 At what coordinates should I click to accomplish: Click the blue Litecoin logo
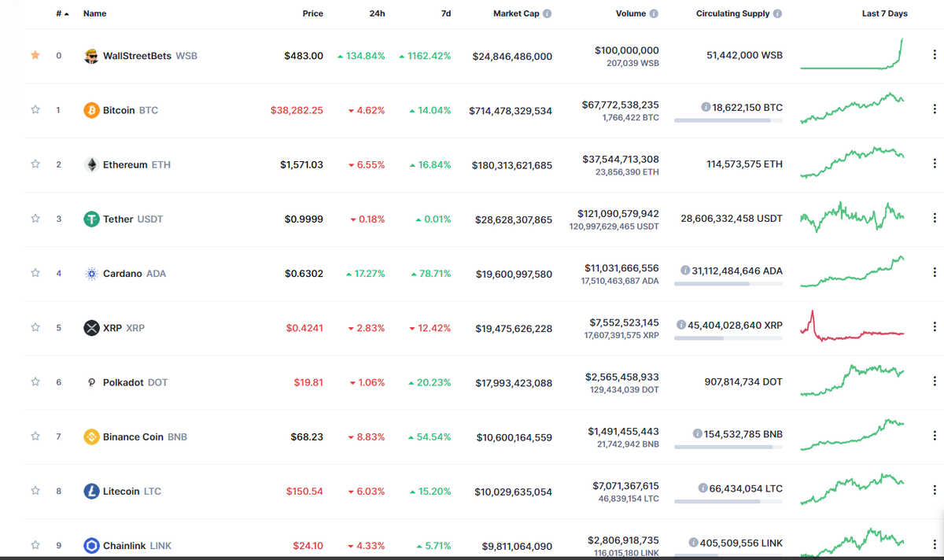(x=91, y=491)
